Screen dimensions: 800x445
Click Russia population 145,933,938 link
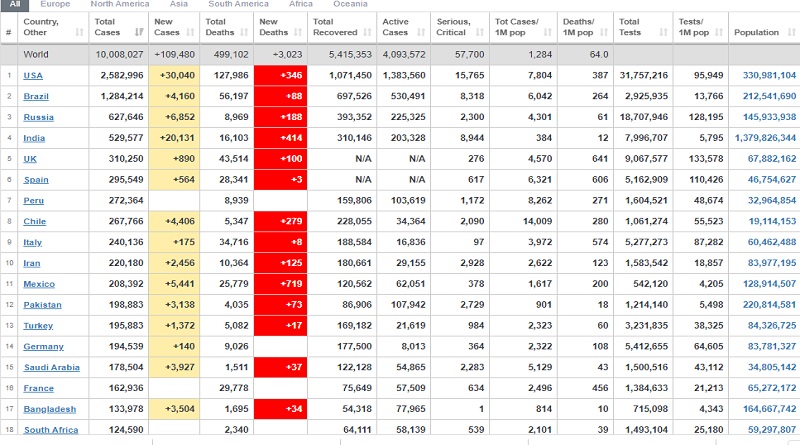(x=769, y=117)
